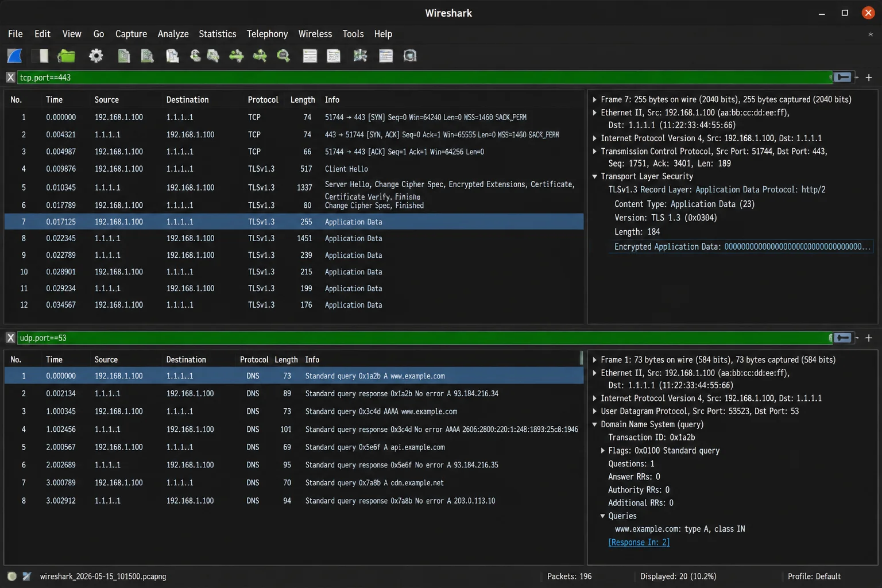Click the document icon right next to the gear
The height and width of the screenshot is (588, 882).
123,56
